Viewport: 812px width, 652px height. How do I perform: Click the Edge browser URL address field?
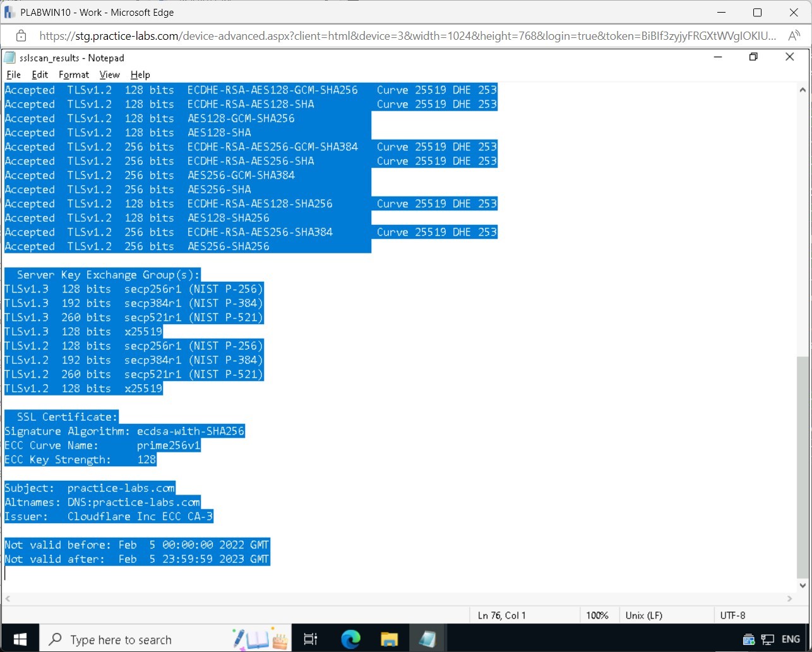point(404,35)
